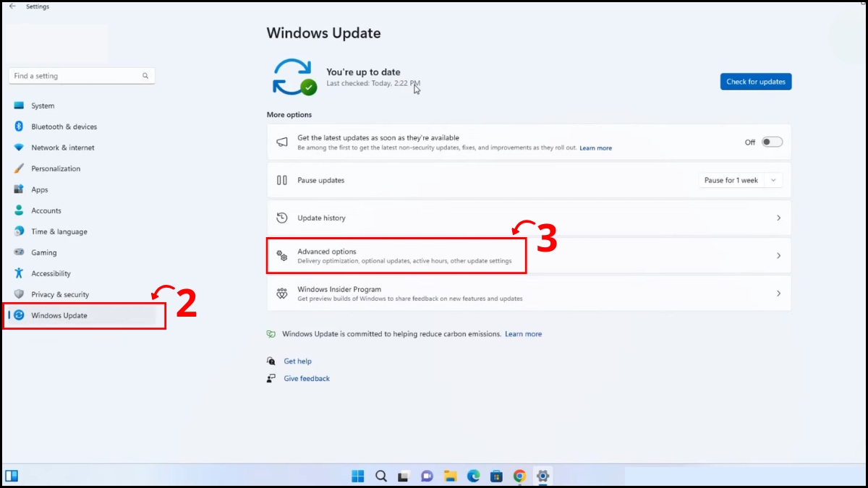This screenshot has height=488, width=868.
Task: Click 'Pause updates' label
Action: pos(321,180)
